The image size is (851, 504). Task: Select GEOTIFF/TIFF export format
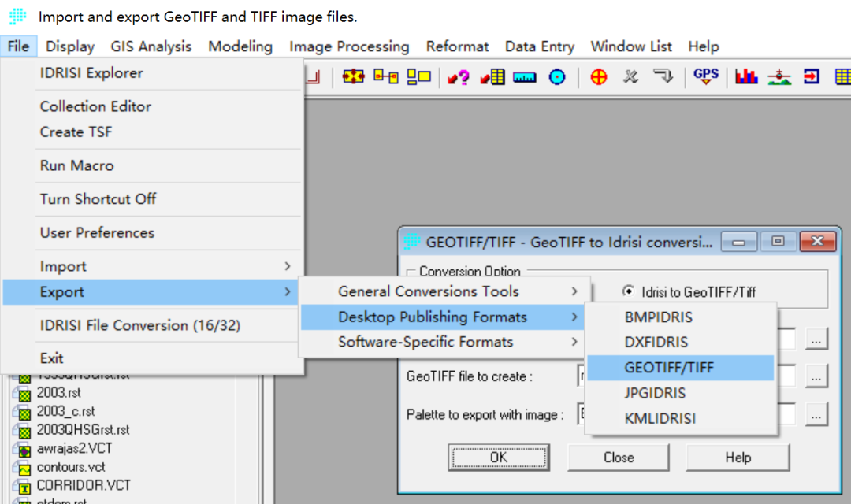coord(681,367)
